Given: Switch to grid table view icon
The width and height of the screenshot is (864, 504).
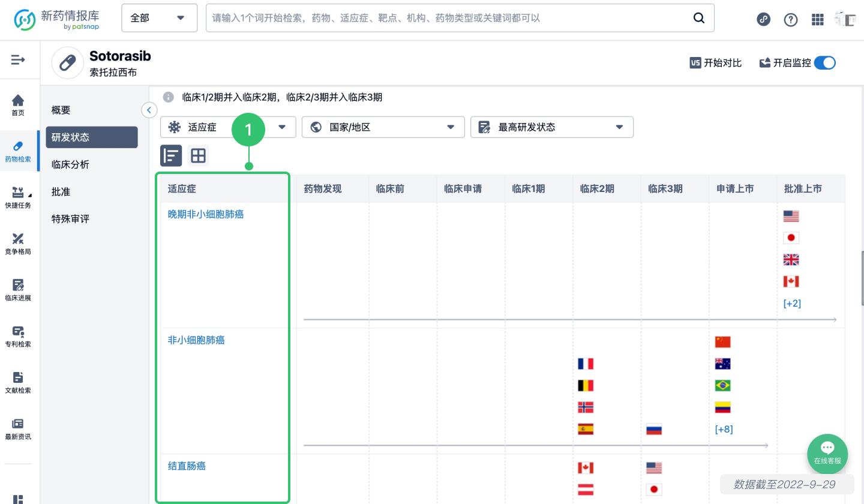Looking at the screenshot, I should pos(198,156).
